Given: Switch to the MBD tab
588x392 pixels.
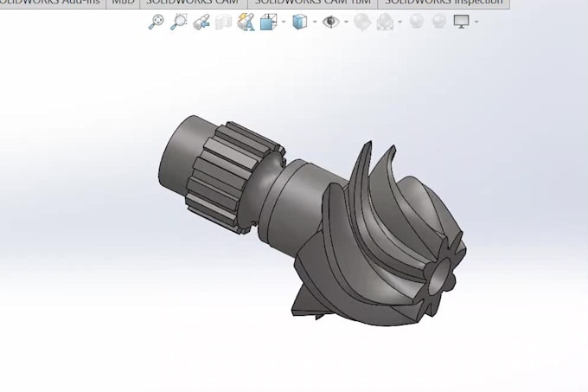Looking at the screenshot, I should click(123, 3).
